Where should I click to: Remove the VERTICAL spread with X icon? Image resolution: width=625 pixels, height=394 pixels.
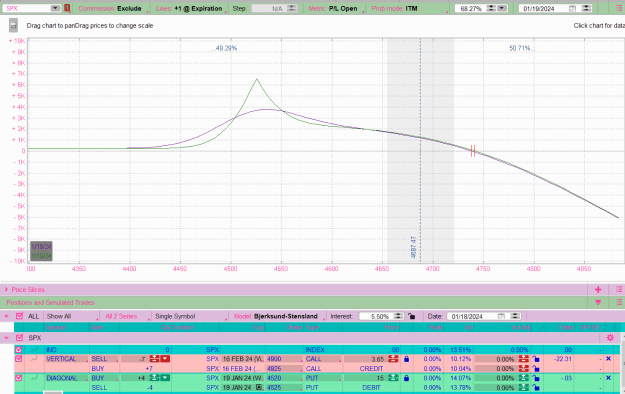click(608, 359)
